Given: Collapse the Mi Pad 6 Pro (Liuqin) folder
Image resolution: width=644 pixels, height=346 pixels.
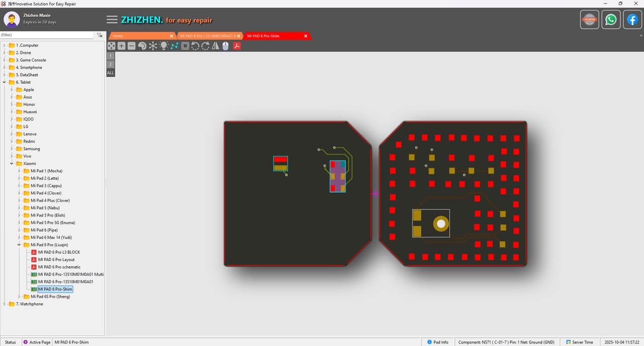Looking at the screenshot, I should pos(19,245).
